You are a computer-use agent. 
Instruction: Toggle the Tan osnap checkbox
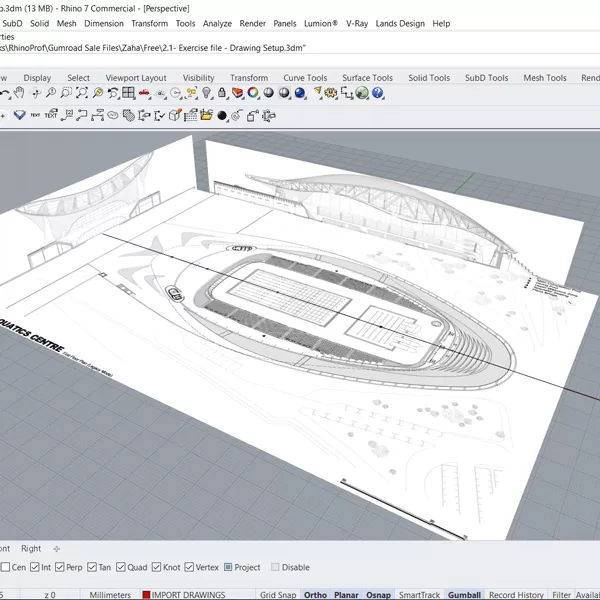[x=91, y=567]
